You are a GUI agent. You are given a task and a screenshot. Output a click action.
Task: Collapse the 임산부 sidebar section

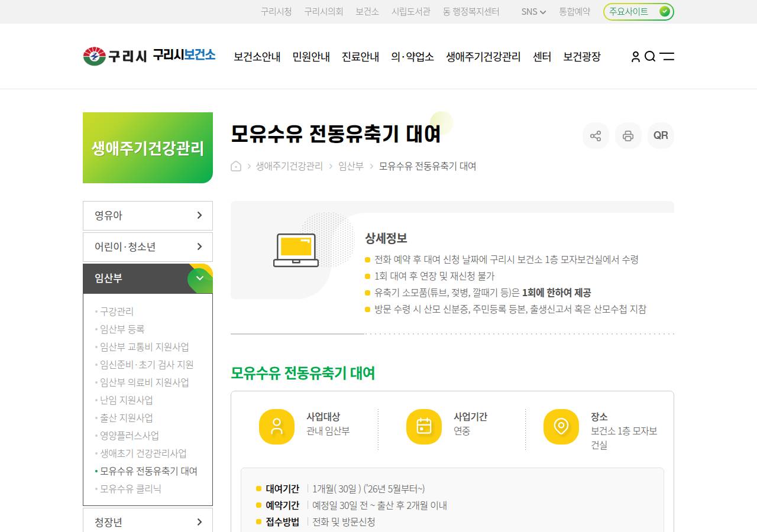pyautogui.click(x=148, y=278)
